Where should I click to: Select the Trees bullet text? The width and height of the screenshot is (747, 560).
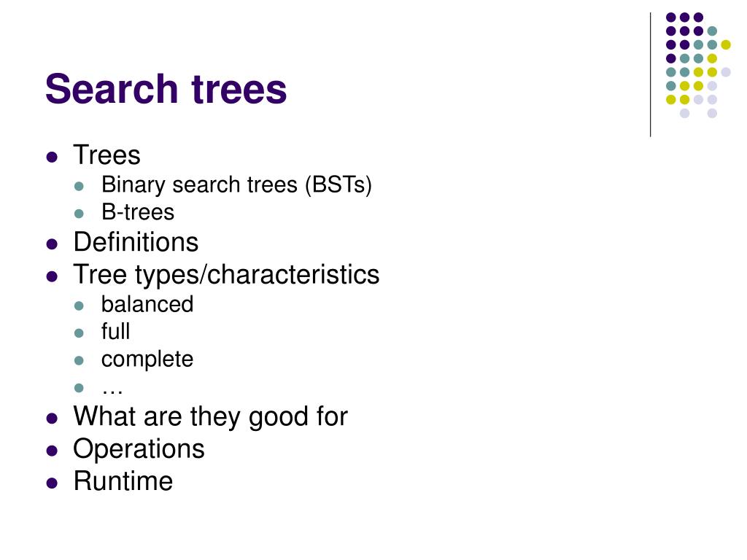tap(107, 155)
